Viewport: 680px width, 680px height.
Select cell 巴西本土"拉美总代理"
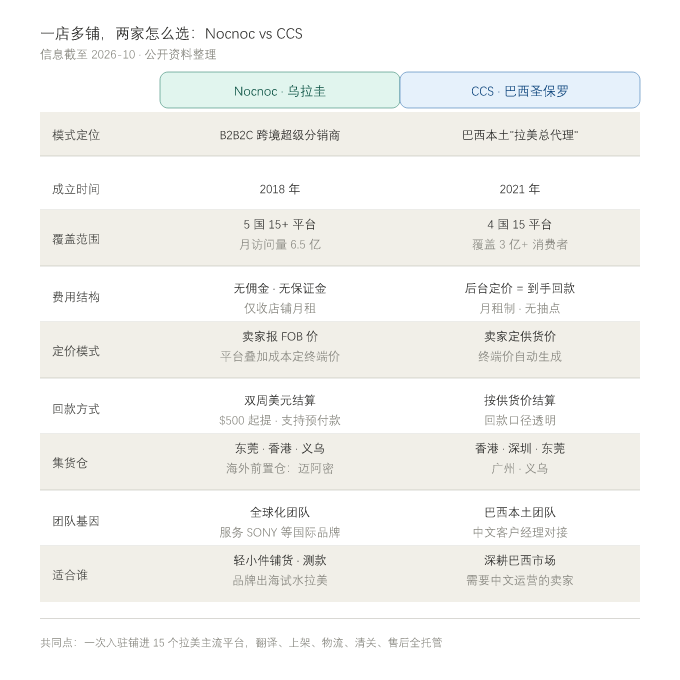click(520, 135)
